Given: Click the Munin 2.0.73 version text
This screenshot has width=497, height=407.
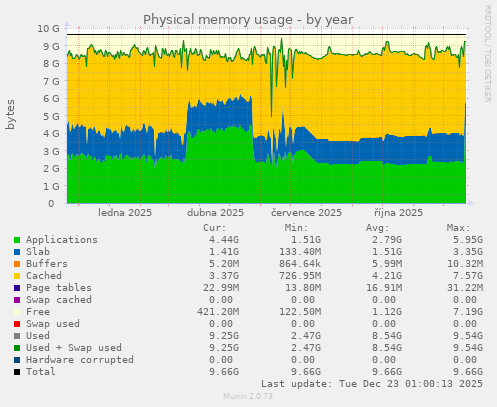Looking at the screenshot, I should pos(248,396).
